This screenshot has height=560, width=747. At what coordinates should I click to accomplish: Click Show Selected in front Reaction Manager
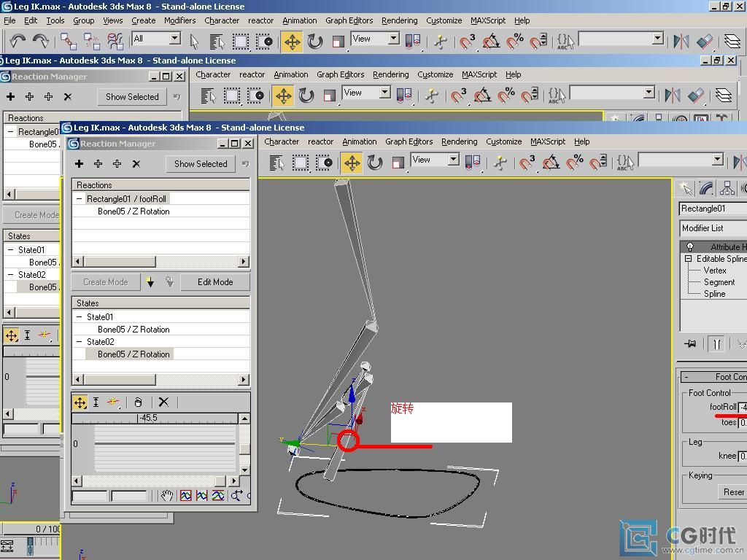pos(201,164)
